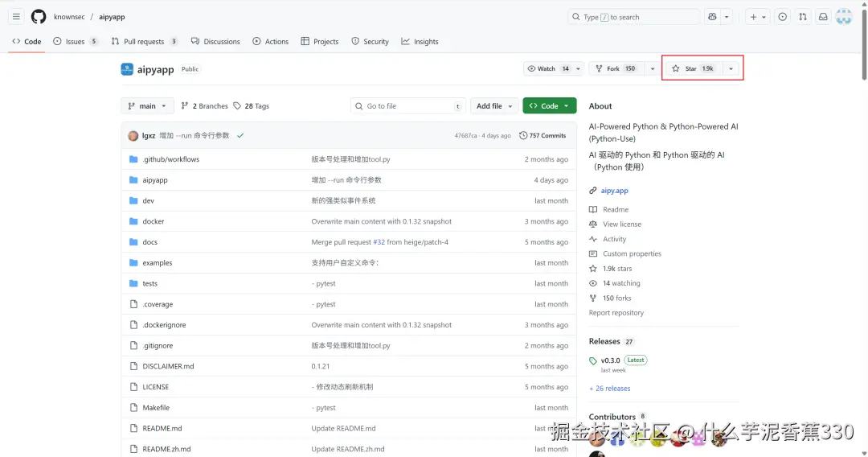Viewport: 868px width, 457px height.
Task: Switch to the Discussions tab
Action: click(x=215, y=42)
